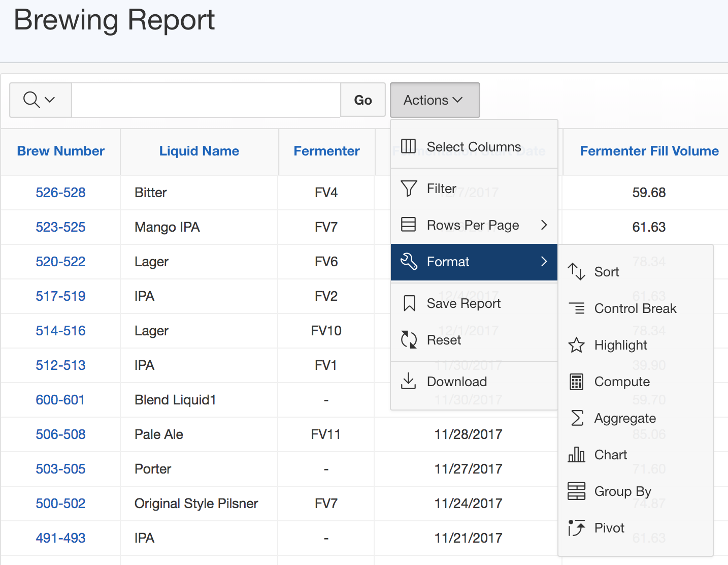
Task: Open the search column selector dropdown
Action: pos(40,100)
